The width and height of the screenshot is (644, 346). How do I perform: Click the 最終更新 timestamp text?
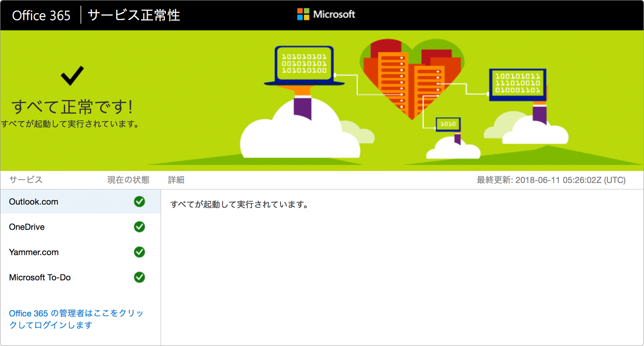click(x=551, y=180)
